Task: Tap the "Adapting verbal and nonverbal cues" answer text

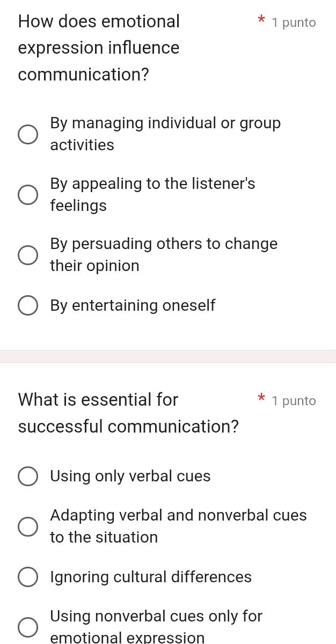Action: pyautogui.click(x=178, y=526)
